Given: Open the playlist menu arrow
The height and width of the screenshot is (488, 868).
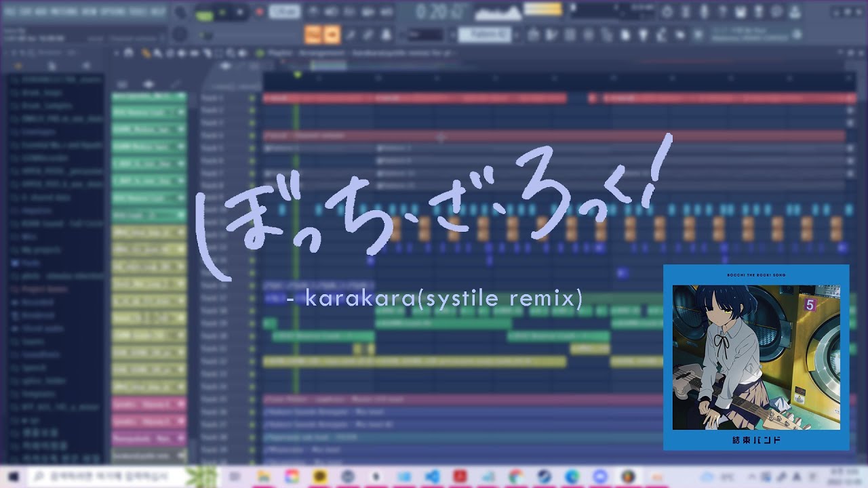Looking at the screenshot, I should 115,53.
